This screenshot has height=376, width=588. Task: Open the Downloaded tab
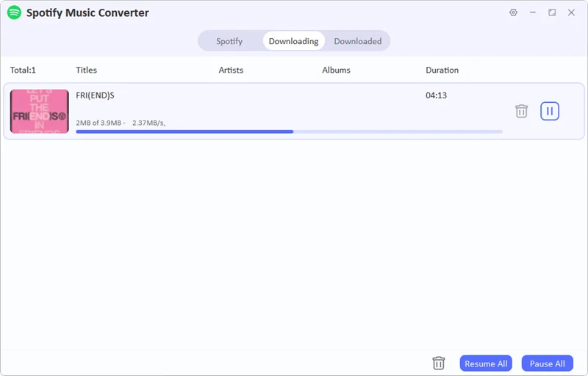click(358, 41)
